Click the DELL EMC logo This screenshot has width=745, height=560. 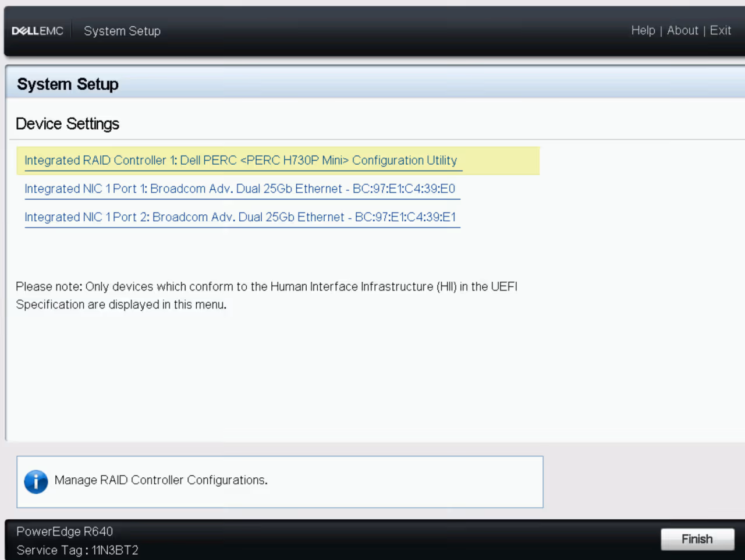(38, 31)
